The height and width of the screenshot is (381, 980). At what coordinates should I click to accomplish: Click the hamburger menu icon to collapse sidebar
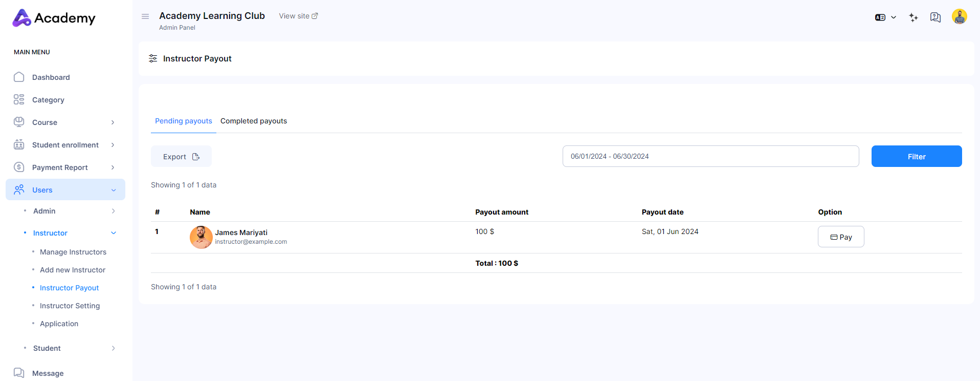(x=145, y=16)
